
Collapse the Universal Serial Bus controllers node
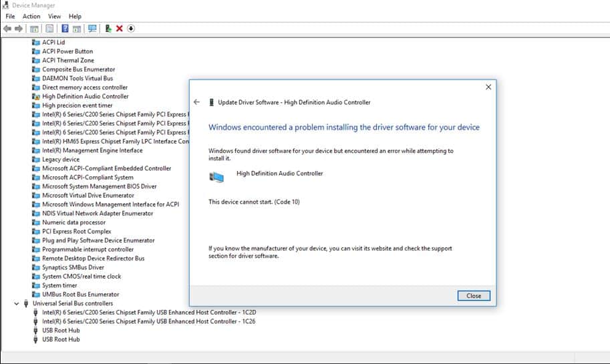16,303
